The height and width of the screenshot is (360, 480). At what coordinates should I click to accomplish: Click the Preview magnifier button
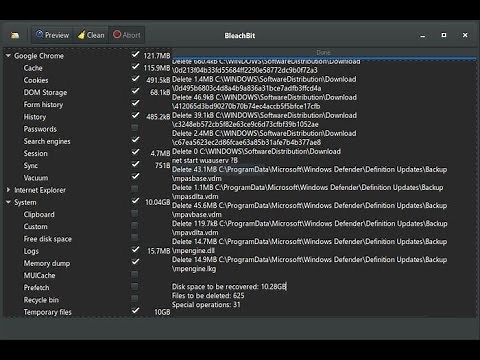click(x=53, y=35)
